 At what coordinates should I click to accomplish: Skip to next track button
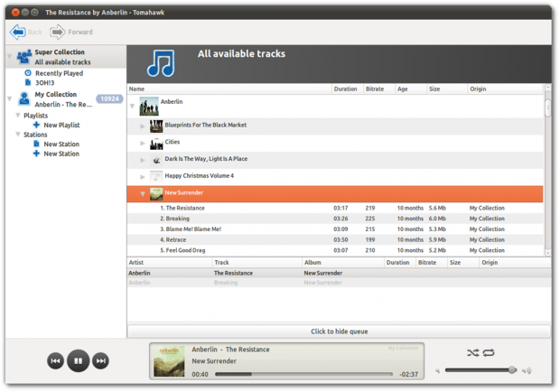(101, 361)
